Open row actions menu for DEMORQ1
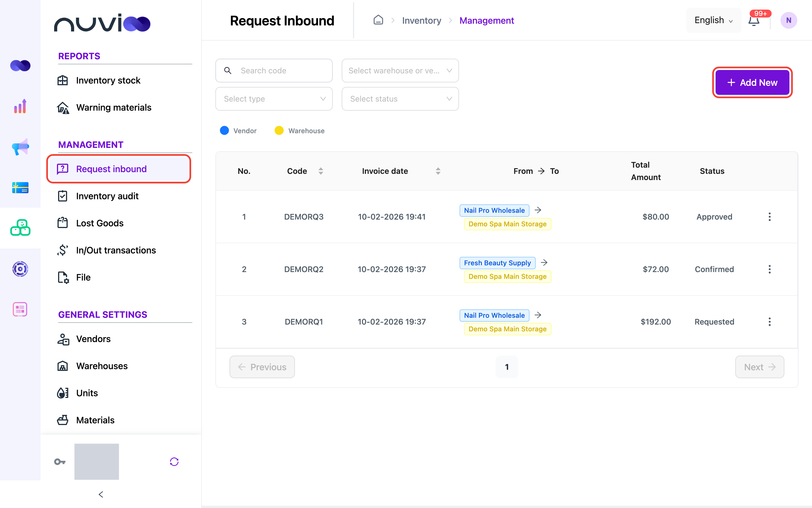The height and width of the screenshot is (508, 812). [769, 321]
